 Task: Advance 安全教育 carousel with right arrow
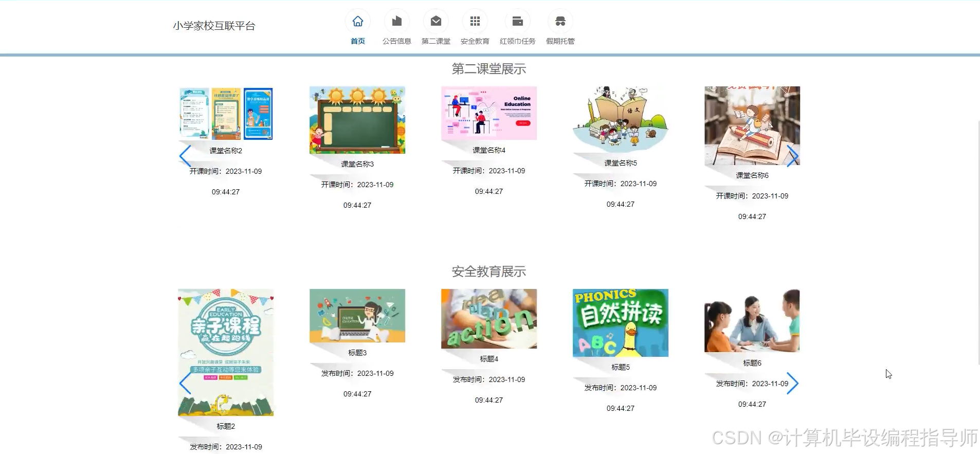[793, 383]
